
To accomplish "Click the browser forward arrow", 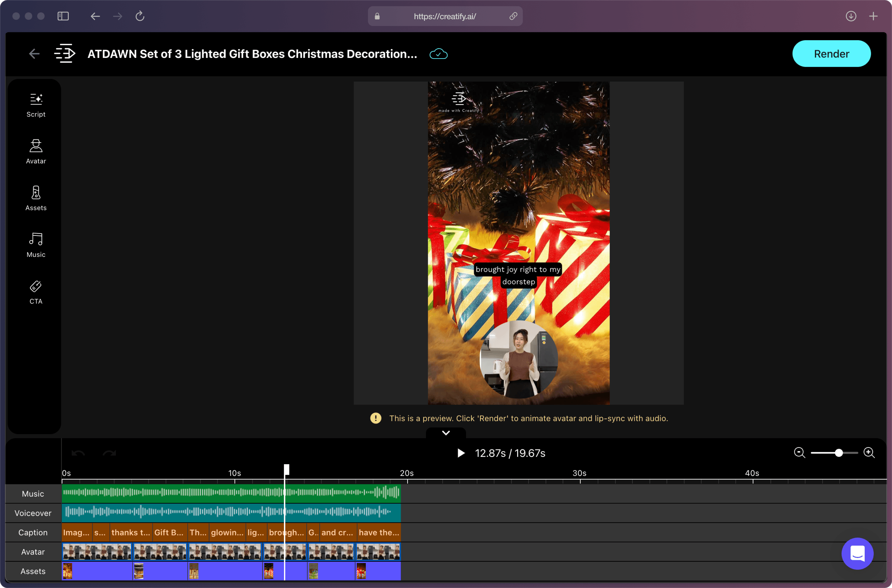I will coord(117,16).
